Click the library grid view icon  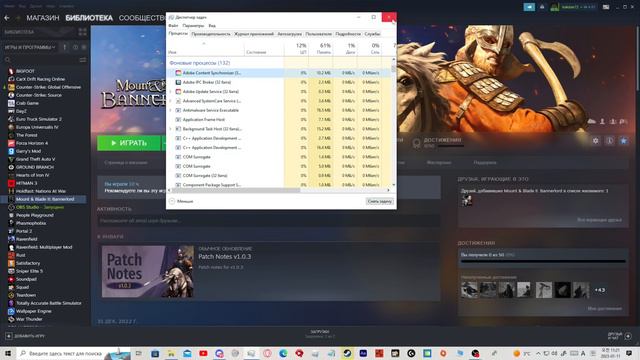(x=82, y=32)
